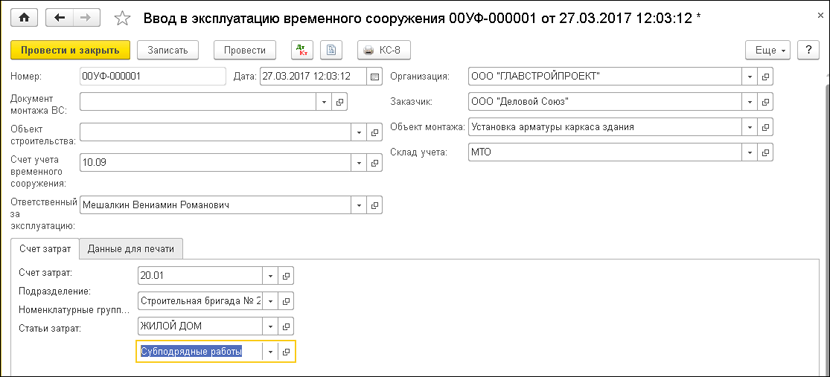Image resolution: width=830 pixels, height=377 pixels.
Task: Expand the Заказчик dropdown list
Action: tap(750, 101)
